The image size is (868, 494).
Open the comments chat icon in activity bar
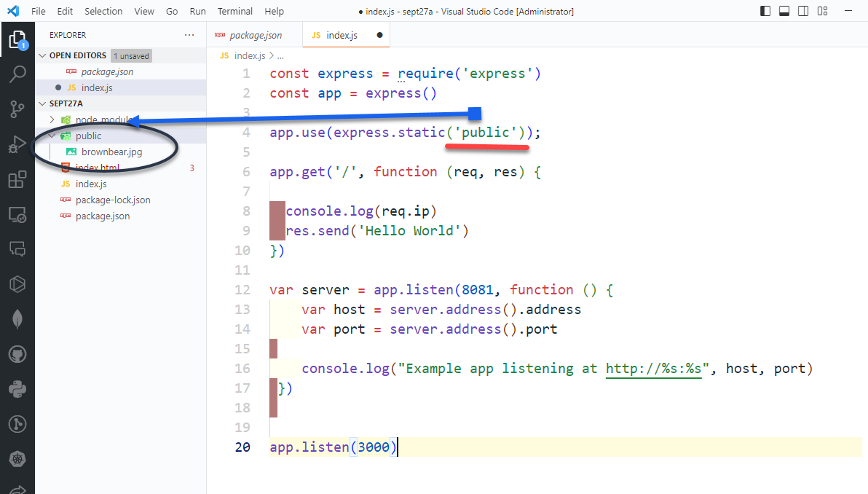point(17,249)
